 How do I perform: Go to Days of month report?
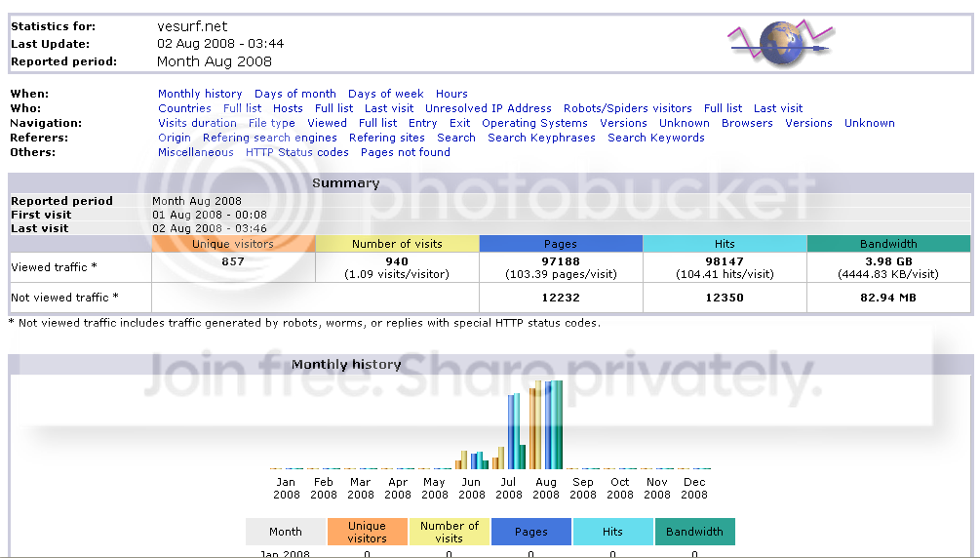(295, 94)
